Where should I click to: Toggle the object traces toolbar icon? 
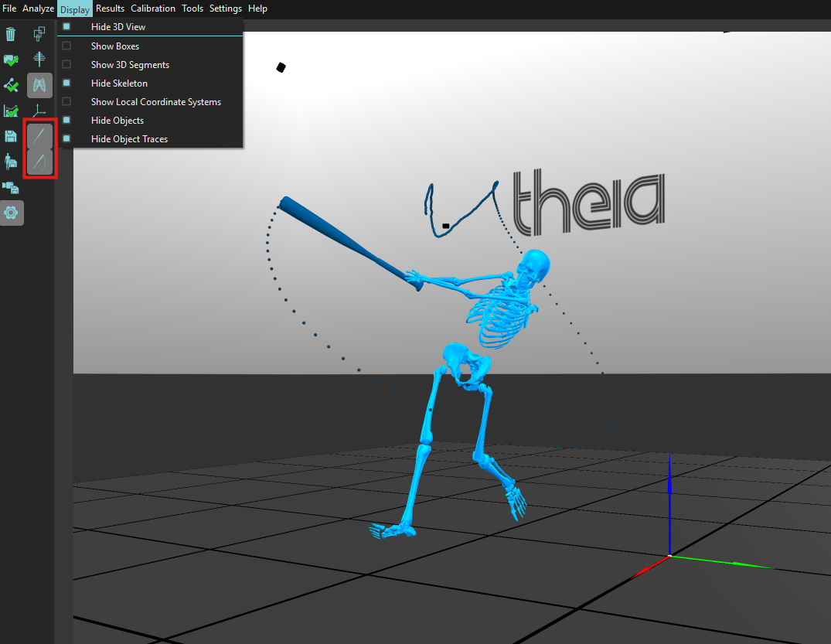39,162
